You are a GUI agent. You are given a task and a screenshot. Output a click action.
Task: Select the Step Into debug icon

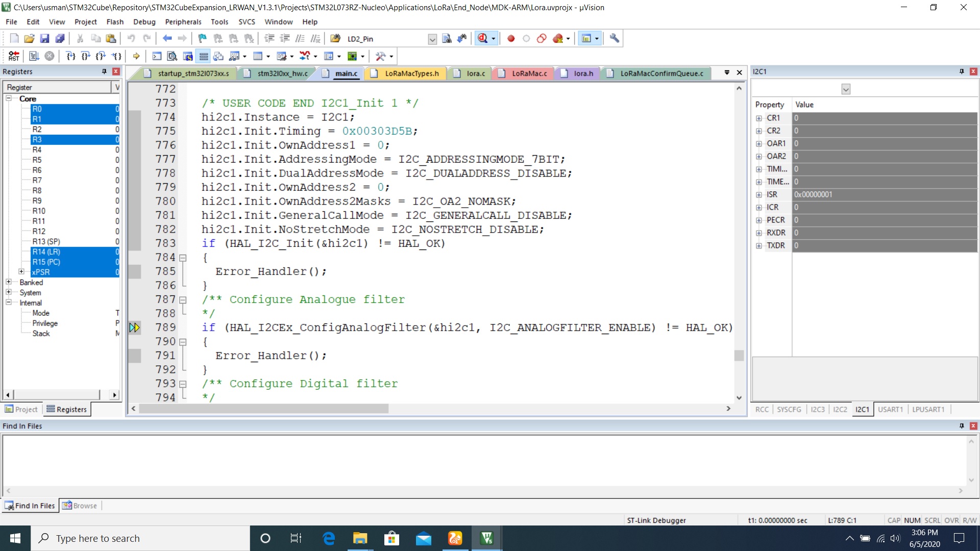tap(70, 56)
